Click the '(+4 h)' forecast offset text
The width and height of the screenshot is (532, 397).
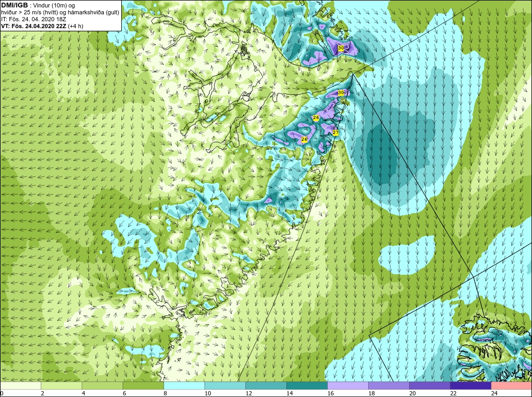(x=76, y=26)
